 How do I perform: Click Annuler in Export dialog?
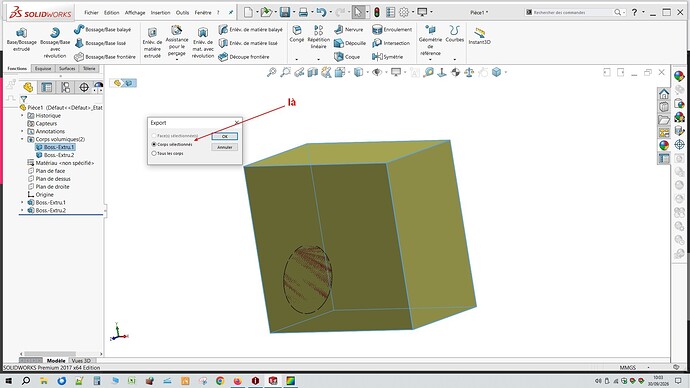point(224,147)
